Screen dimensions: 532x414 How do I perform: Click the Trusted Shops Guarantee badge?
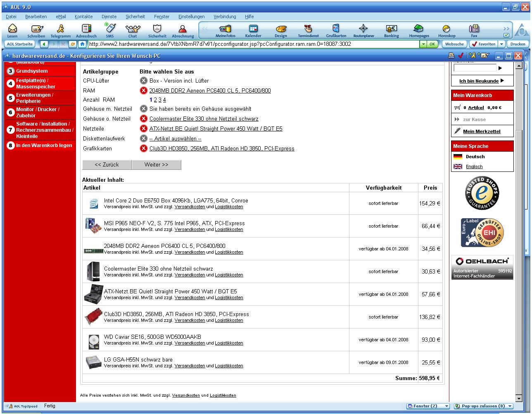pyautogui.click(x=482, y=193)
